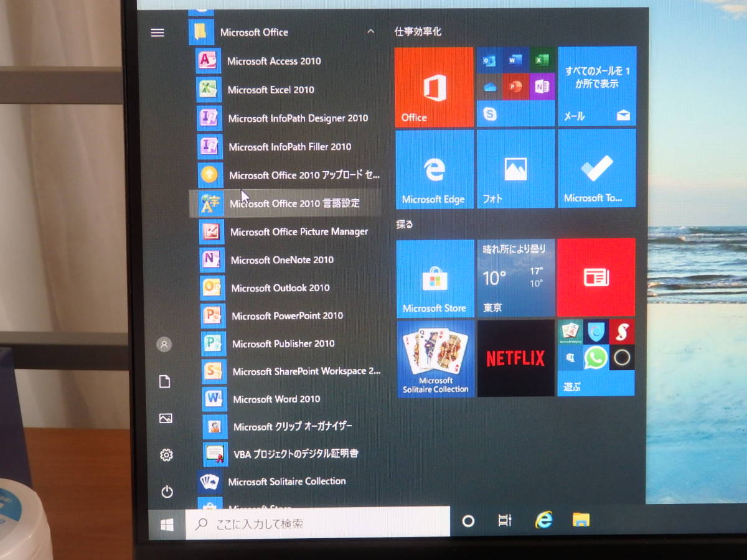Click Skype icon in Office apps tile
Image resolution: width=747 pixels, height=560 pixels.
tap(490, 114)
